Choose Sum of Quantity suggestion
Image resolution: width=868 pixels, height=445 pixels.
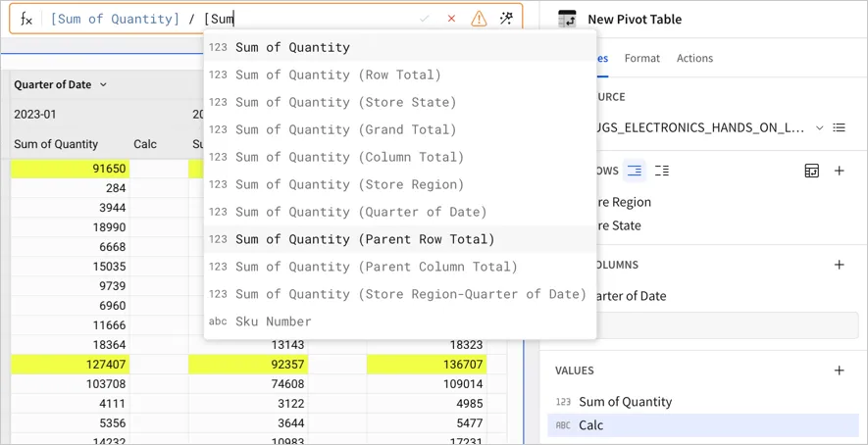coord(400,47)
